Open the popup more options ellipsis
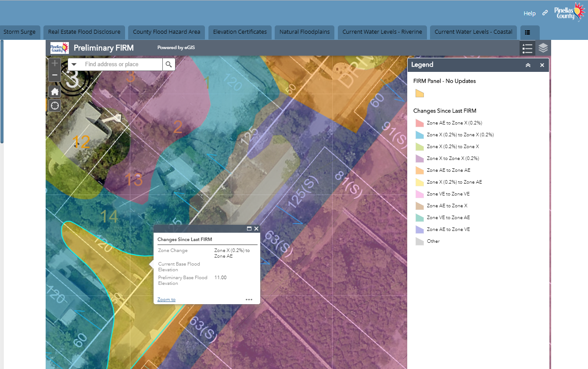This screenshot has width=588, height=369. [249, 300]
